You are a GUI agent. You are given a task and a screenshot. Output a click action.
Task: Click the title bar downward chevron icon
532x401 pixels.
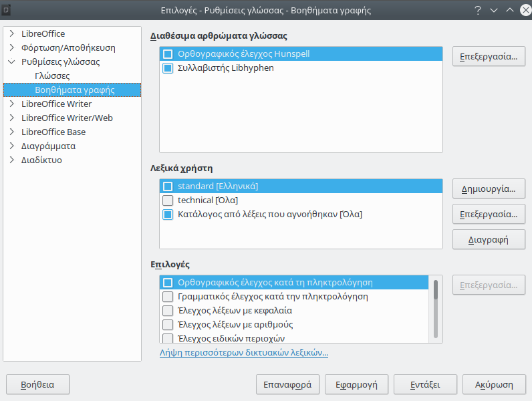coord(494,10)
